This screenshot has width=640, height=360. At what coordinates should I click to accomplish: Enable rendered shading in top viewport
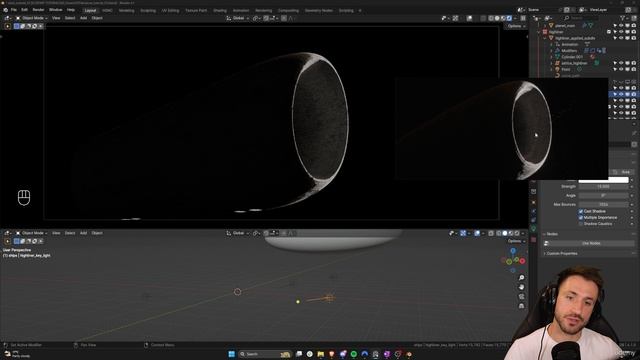[x=509, y=18]
